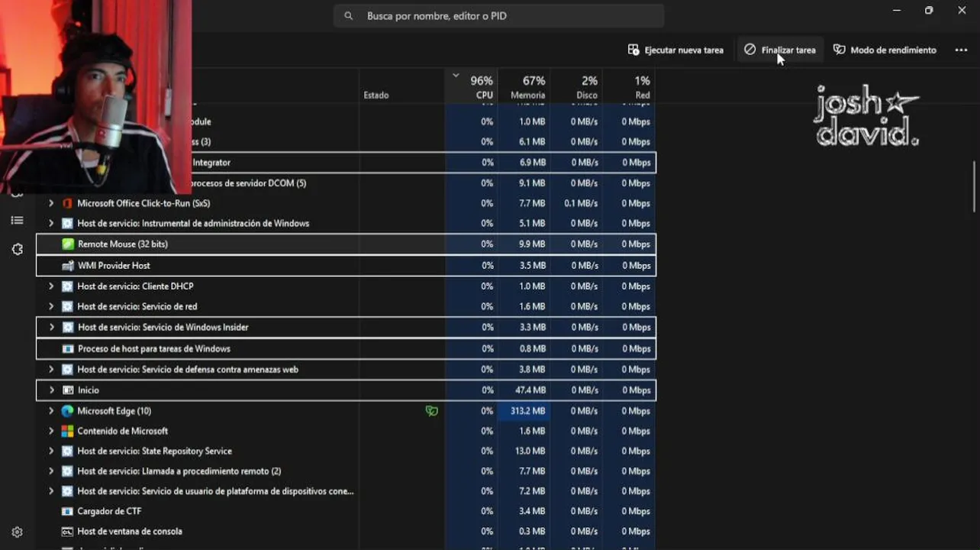Expand Instrumental de administración de Windows service
980x550 pixels.
[x=51, y=224]
